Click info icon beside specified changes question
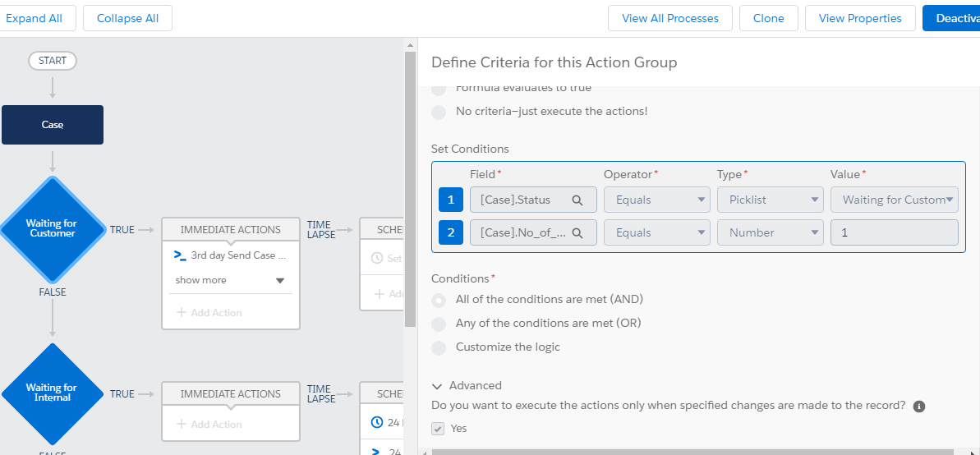 [919, 406]
